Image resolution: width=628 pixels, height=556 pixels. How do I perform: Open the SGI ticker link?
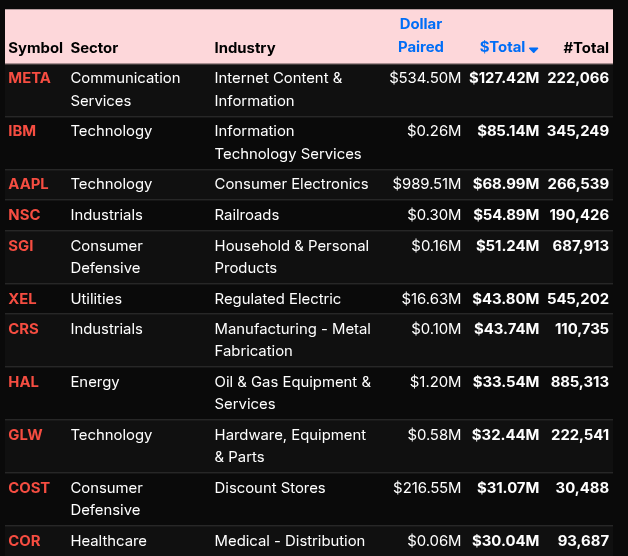pyautogui.click(x=23, y=246)
